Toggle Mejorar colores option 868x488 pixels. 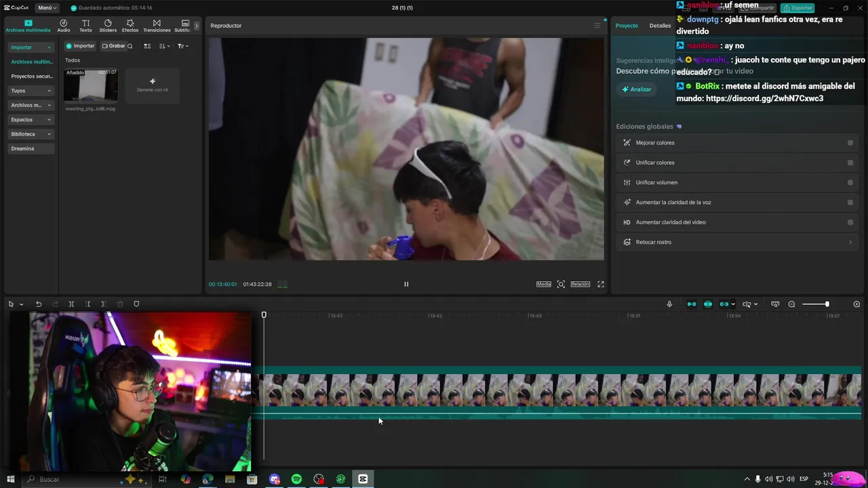tap(850, 143)
